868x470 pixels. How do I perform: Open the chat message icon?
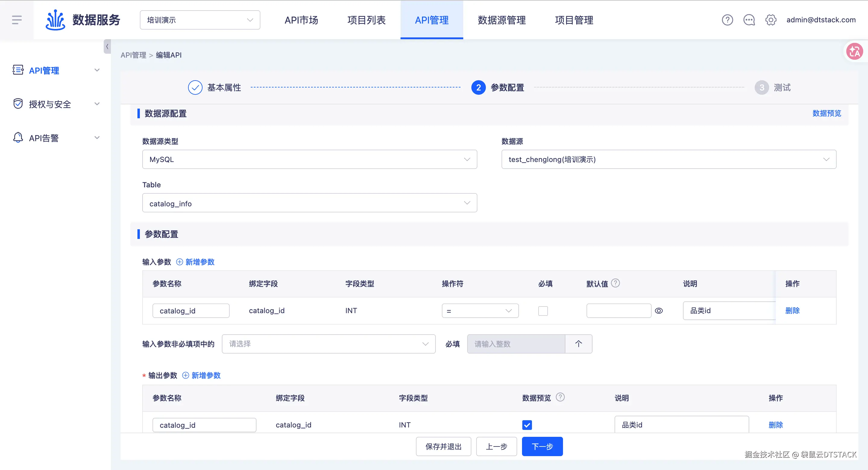[x=749, y=20]
